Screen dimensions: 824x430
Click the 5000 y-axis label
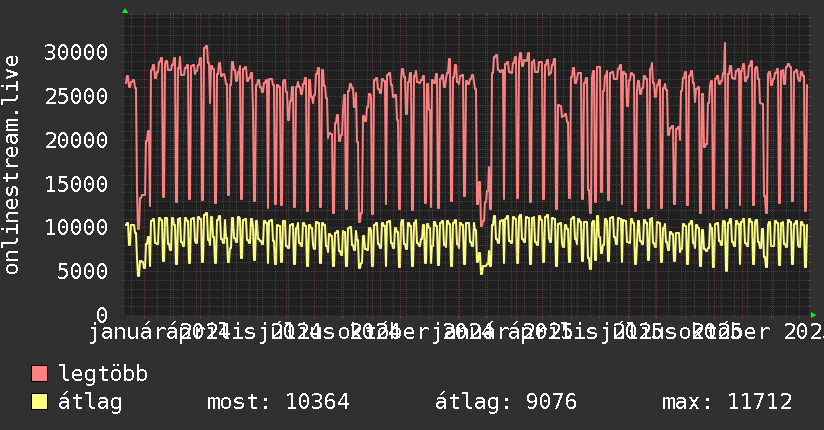pos(83,271)
